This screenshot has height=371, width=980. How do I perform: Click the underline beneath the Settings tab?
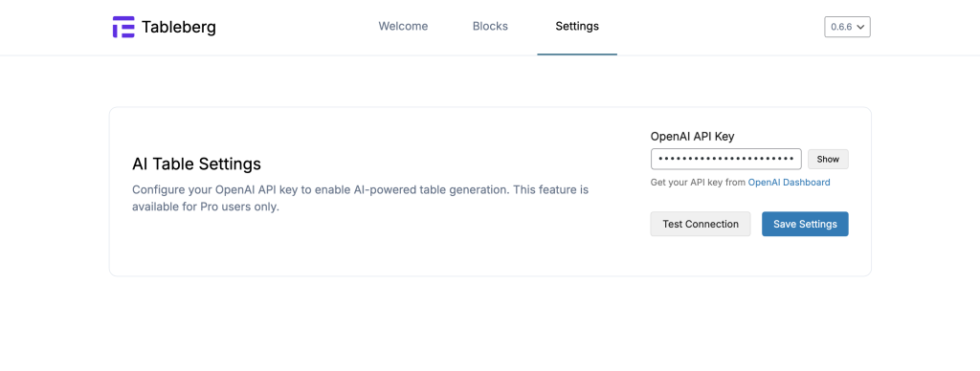[577, 55]
